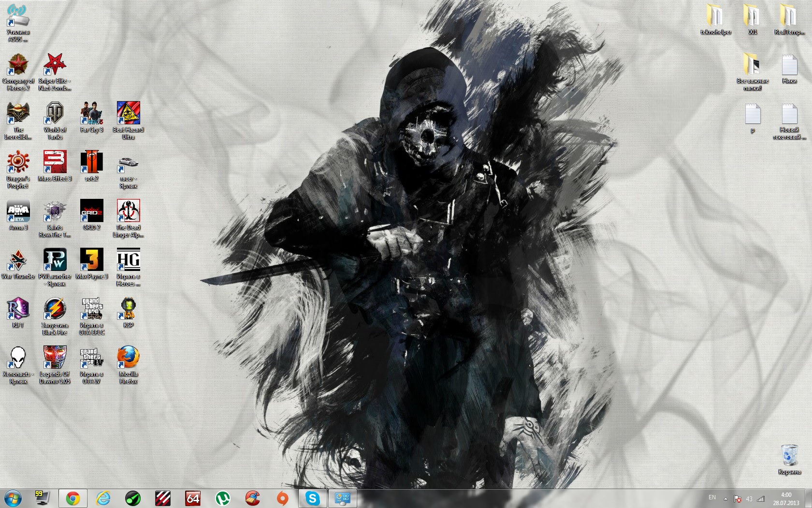Open World of Tanks desktop icon
This screenshot has height=508, width=812.
(55, 121)
